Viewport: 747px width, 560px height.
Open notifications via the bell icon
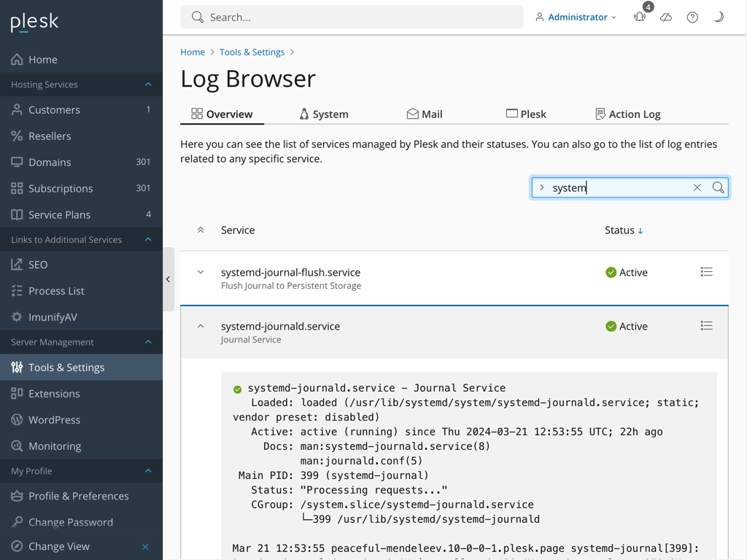(x=639, y=16)
